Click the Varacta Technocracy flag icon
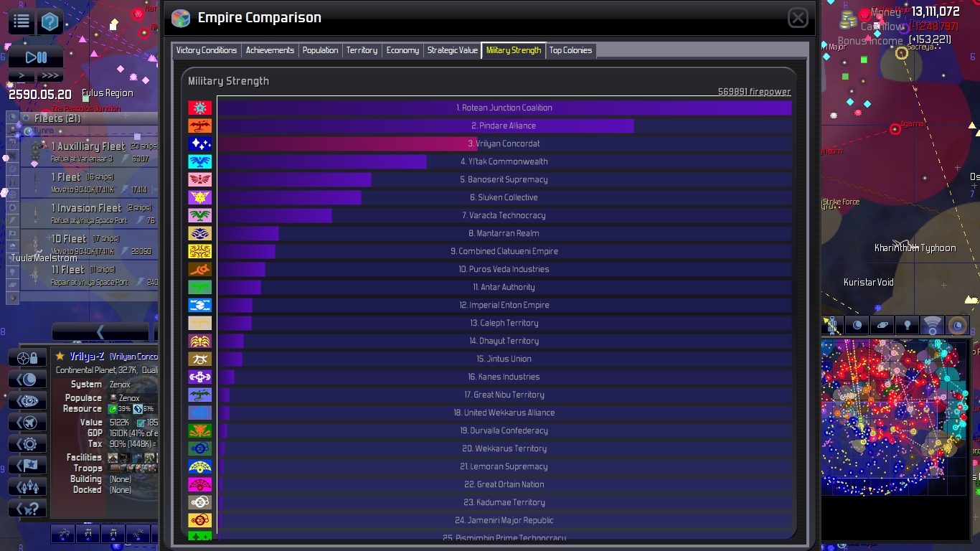This screenshot has height=551, width=980. pyautogui.click(x=199, y=215)
